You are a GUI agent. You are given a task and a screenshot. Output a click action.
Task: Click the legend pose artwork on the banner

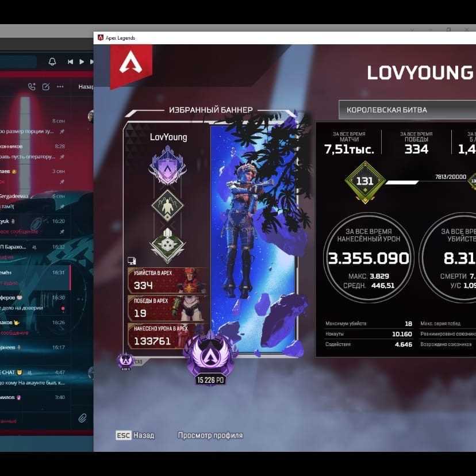[253, 239]
